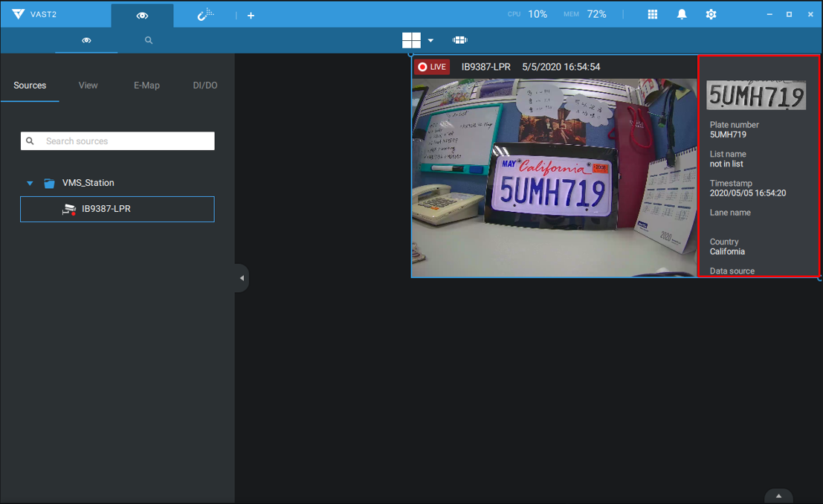Screen dimensions: 823x504
Task: Open the live view eye tab
Action: 141,14
